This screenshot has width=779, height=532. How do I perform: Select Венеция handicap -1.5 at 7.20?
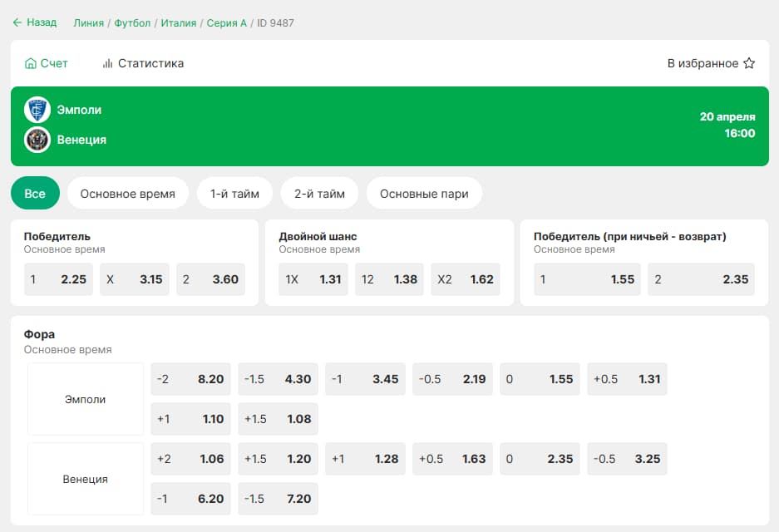tap(278, 498)
